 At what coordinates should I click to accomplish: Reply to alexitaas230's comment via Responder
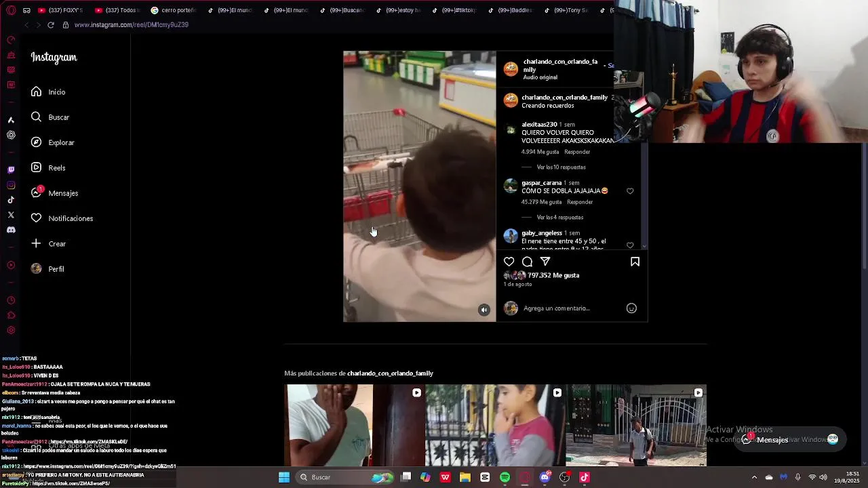point(577,152)
